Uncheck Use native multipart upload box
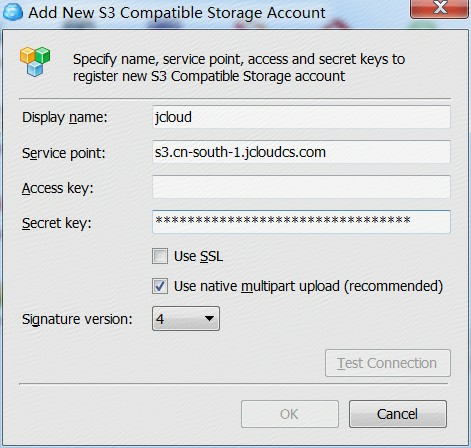Screen dimensions: 471x448 tap(160, 286)
